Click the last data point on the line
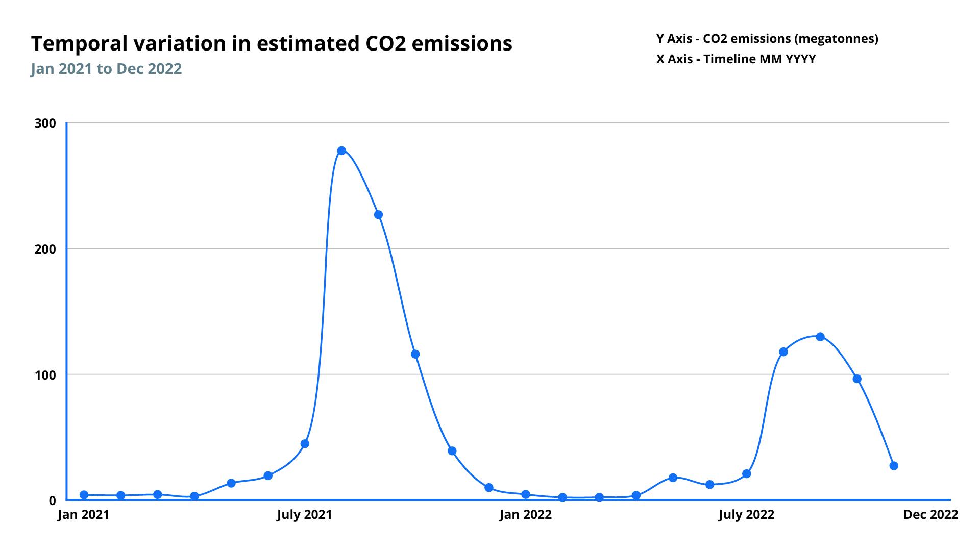Viewport: 980px width, 551px height. click(x=894, y=466)
